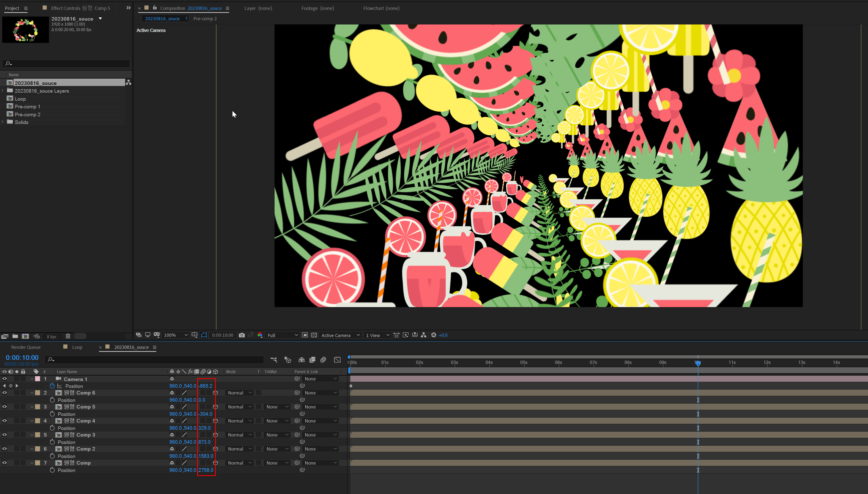This screenshot has height=494, width=868.
Task: Hide the 원형 Comp layer 7
Action: [x=4, y=463]
